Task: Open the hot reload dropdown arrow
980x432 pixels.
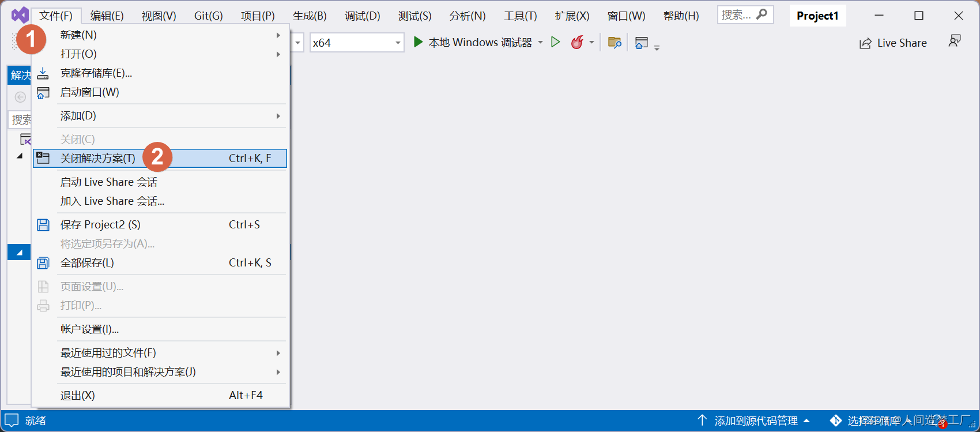Action: tap(591, 43)
